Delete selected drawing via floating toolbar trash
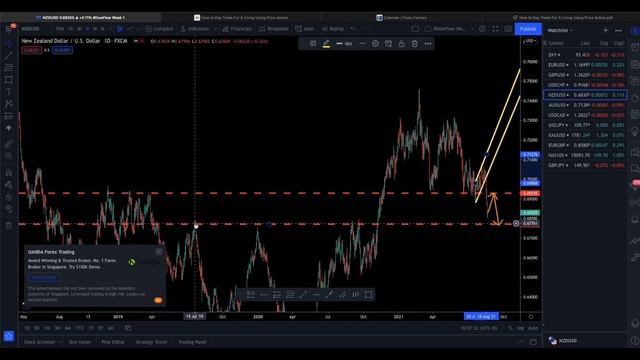Screen dimensions: 640x360 (x=415, y=44)
